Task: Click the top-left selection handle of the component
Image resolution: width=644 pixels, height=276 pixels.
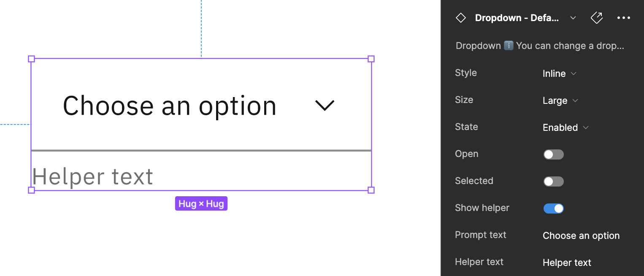Action: 32,59
